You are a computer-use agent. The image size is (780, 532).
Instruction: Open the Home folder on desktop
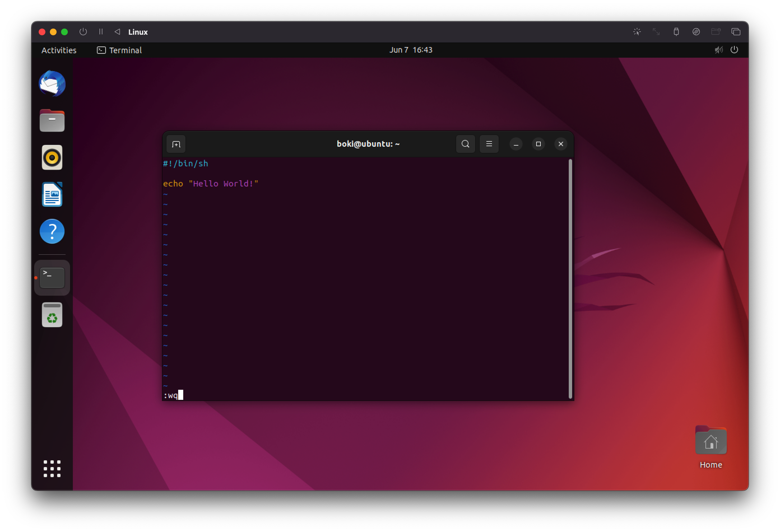click(711, 442)
